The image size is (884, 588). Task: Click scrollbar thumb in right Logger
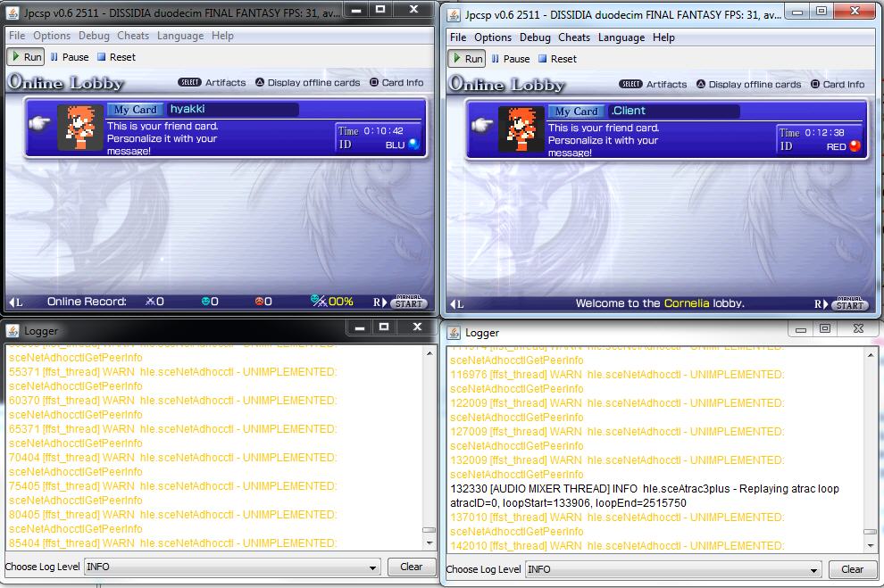[871, 532]
